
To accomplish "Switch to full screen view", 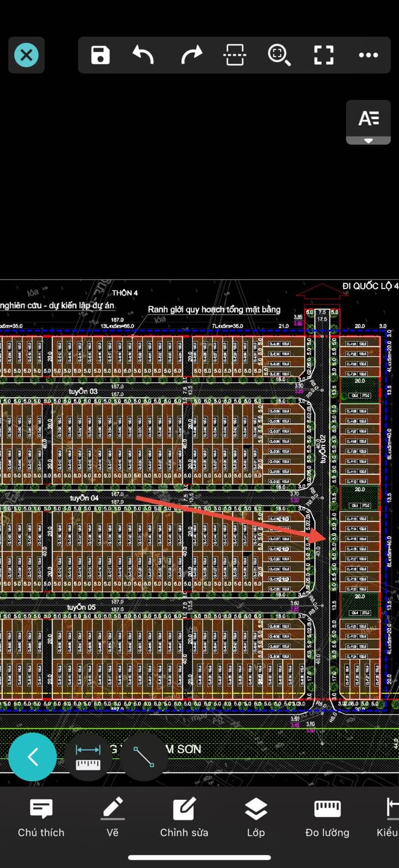I will [324, 55].
